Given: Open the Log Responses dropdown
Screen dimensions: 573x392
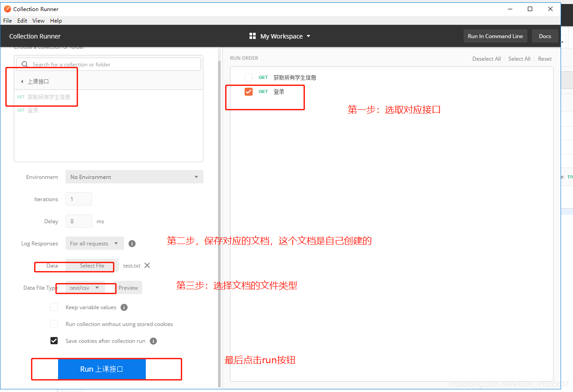Looking at the screenshot, I should (x=95, y=243).
